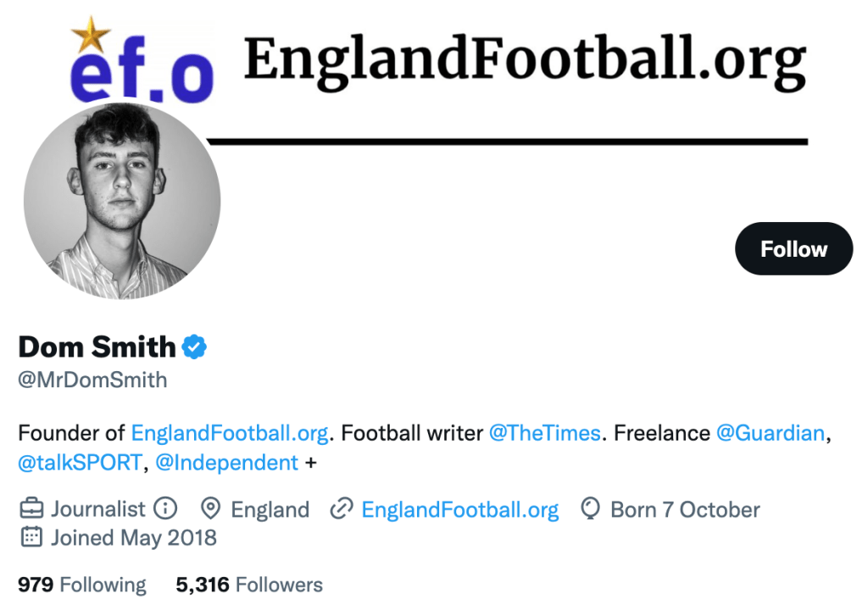Visit the EnglandFootball.org website link beside chain icon

click(x=459, y=509)
